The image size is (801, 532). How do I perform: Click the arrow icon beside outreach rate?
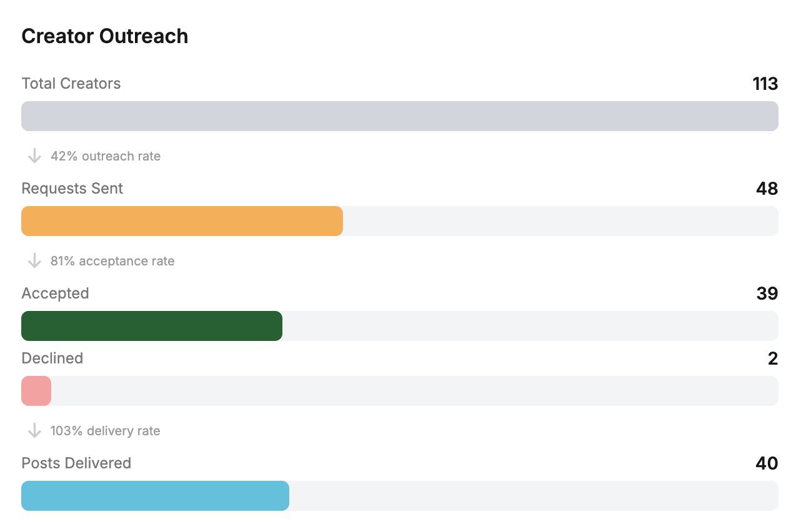(34, 156)
